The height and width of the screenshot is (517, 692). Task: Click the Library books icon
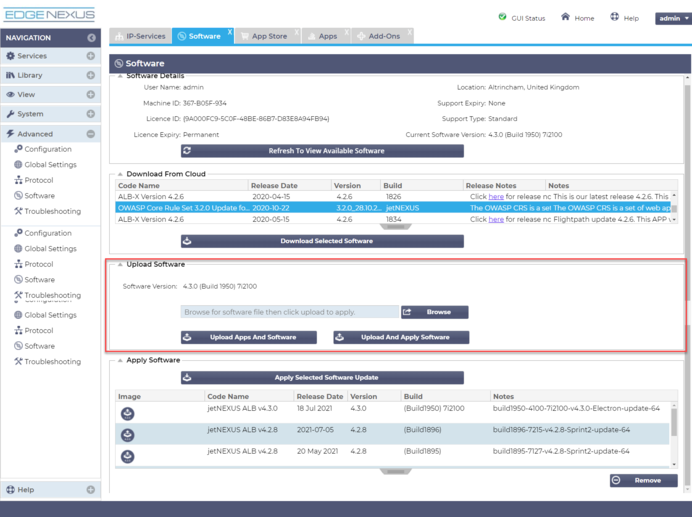pos(10,75)
